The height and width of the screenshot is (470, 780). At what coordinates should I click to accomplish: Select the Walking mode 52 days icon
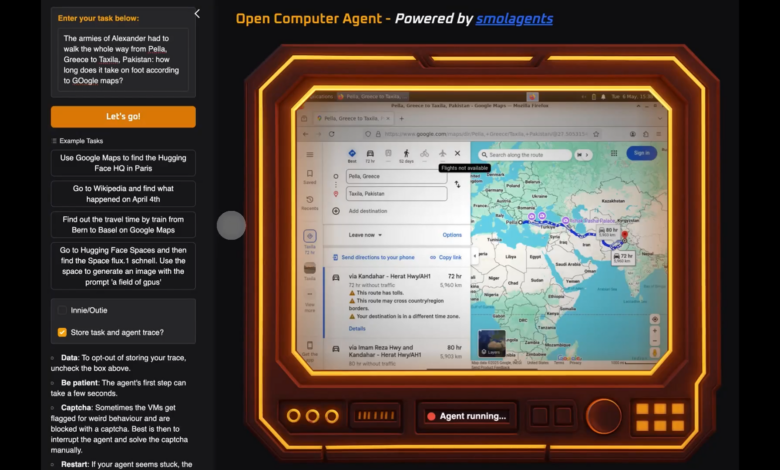(x=406, y=156)
